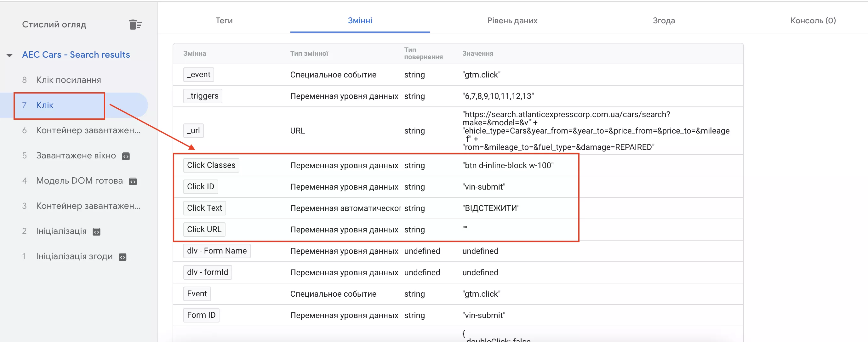The height and width of the screenshot is (342, 868).
Task: Click the _url value text
Action: coord(596,131)
